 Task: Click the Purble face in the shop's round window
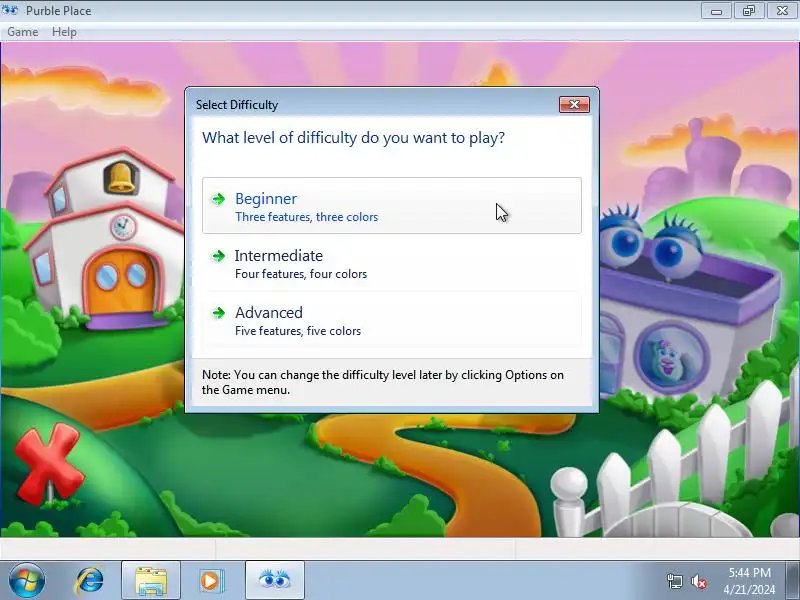point(669,358)
